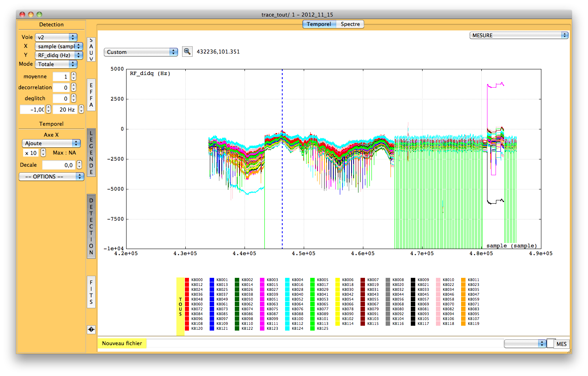Toggle the vertical LEGENDE button
Image resolution: width=588 pixels, height=376 pixels.
click(91, 153)
